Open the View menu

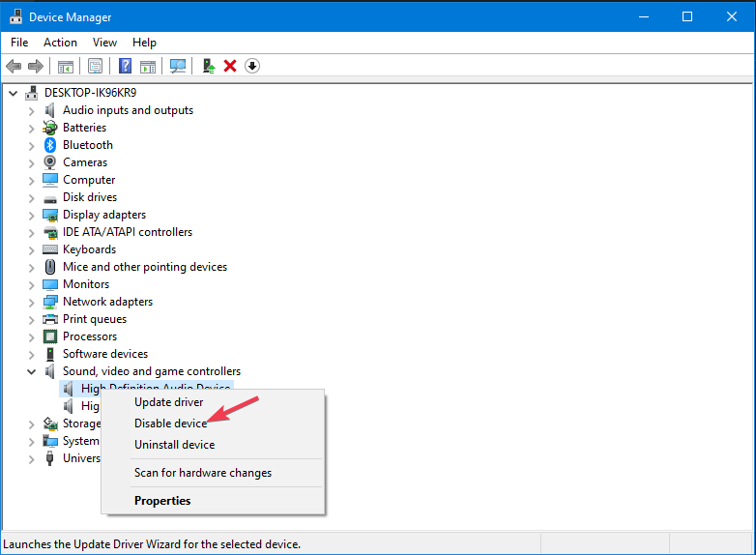104,43
